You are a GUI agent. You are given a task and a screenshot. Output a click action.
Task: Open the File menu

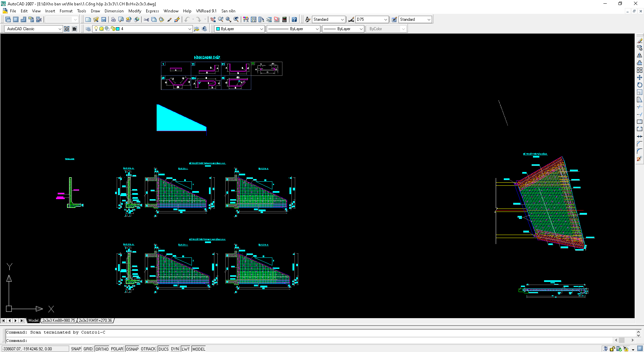click(x=13, y=11)
